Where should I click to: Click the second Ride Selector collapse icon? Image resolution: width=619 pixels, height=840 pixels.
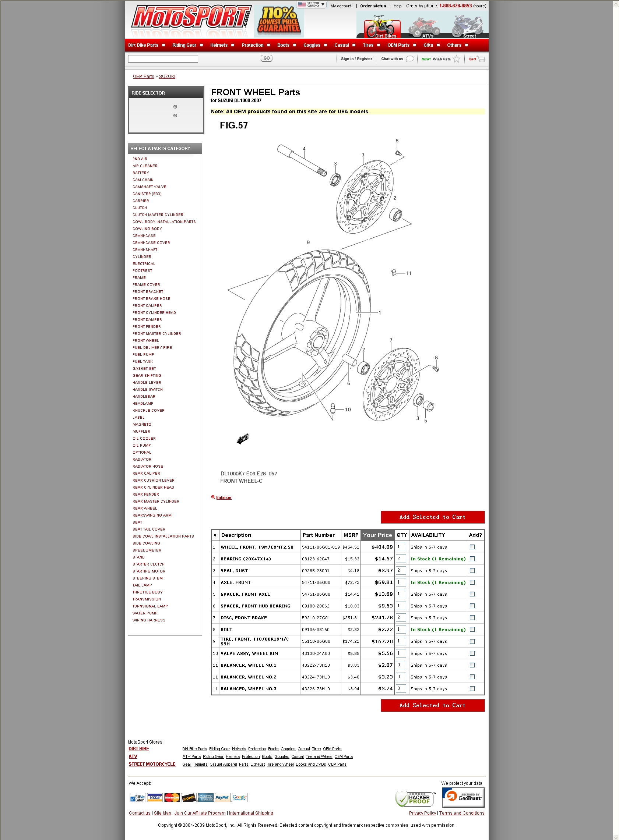[175, 116]
